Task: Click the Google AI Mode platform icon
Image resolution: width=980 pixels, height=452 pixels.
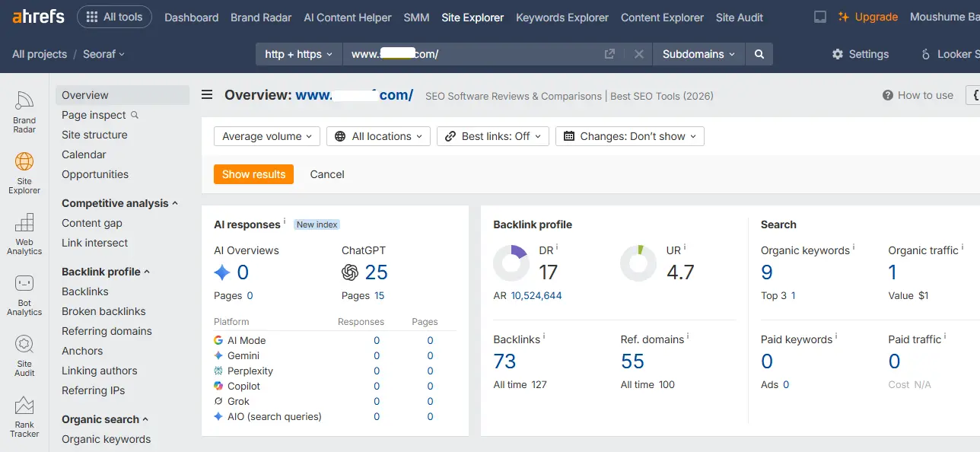Action: (x=218, y=341)
